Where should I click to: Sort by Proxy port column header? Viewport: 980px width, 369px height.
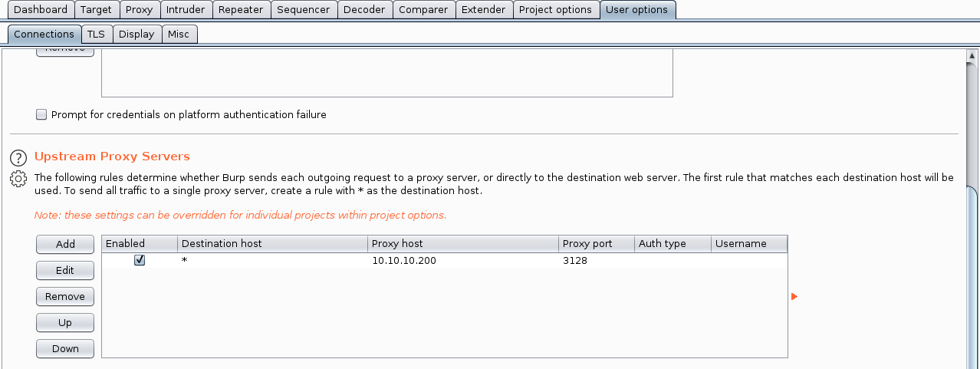pos(597,244)
